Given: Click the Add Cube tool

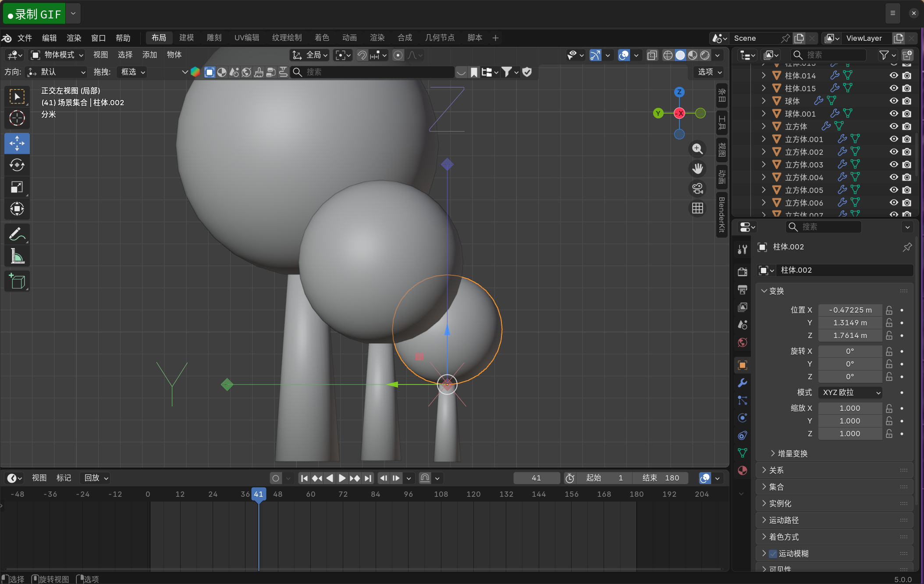Looking at the screenshot, I should (17, 281).
